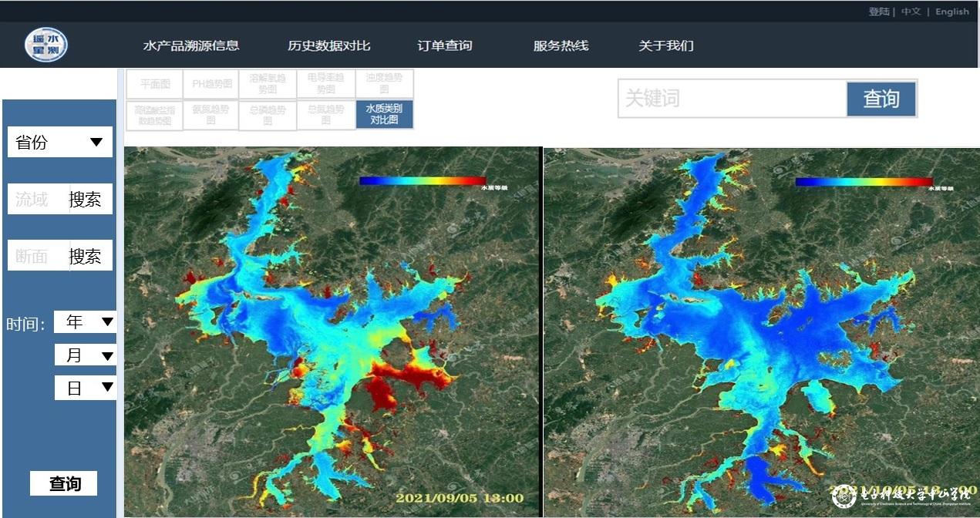Select 服务热线 in the navigation bar
Image resolution: width=980 pixels, height=518 pixels.
coord(561,45)
